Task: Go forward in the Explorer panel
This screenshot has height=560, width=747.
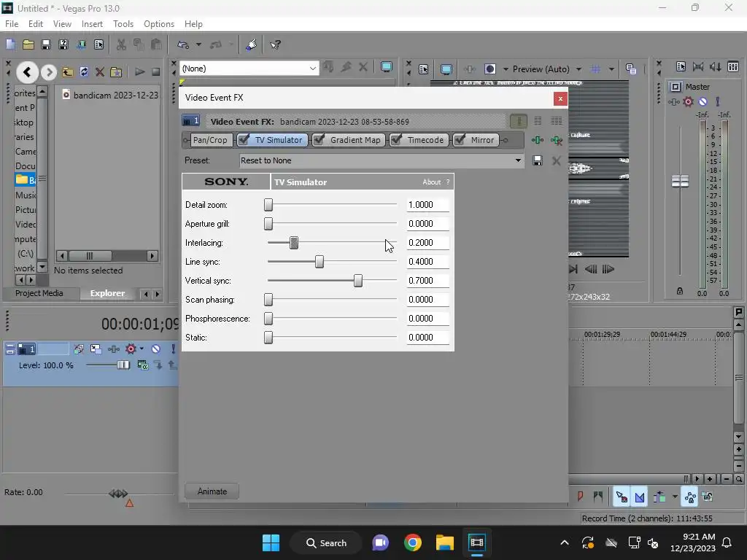Action: (48, 72)
